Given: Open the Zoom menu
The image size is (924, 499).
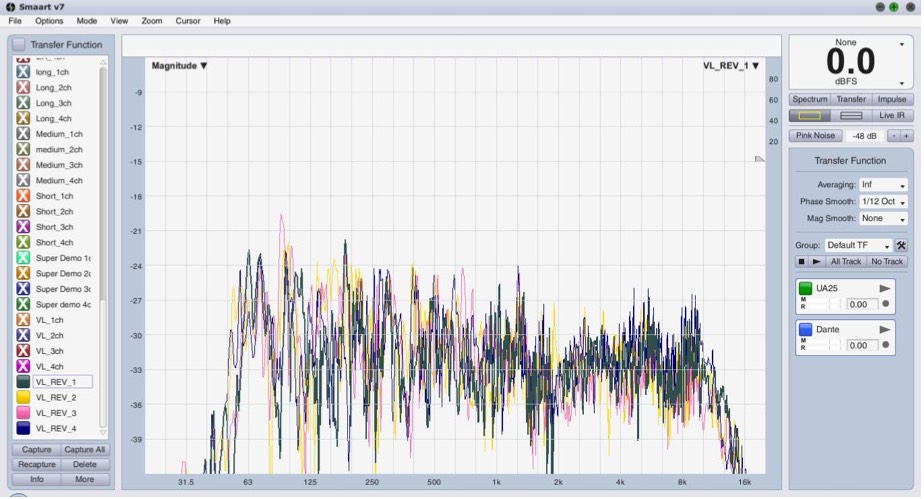Looking at the screenshot, I should [x=151, y=21].
